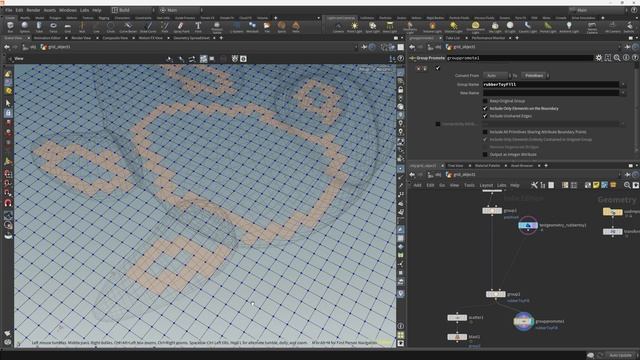The image size is (640, 360).
Task: Click parameter pane search magnifier icon
Action: pyautogui.click(x=617, y=58)
